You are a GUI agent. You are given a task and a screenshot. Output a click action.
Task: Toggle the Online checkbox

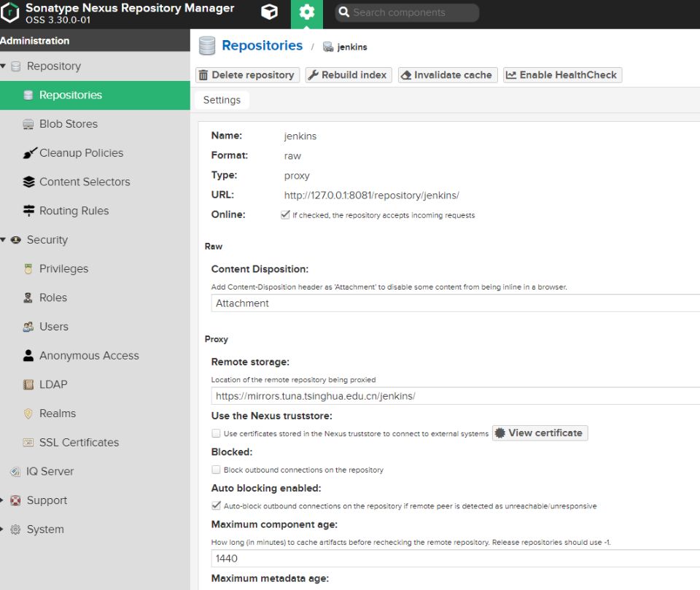tap(285, 215)
